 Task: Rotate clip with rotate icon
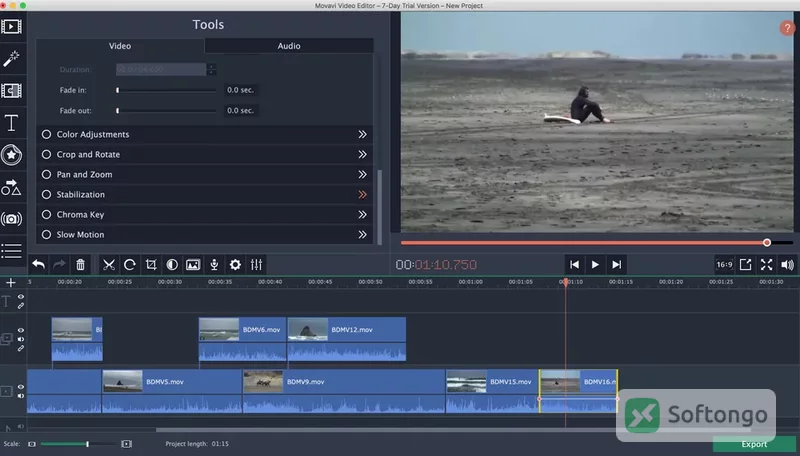pyautogui.click(x=130, y=264)
